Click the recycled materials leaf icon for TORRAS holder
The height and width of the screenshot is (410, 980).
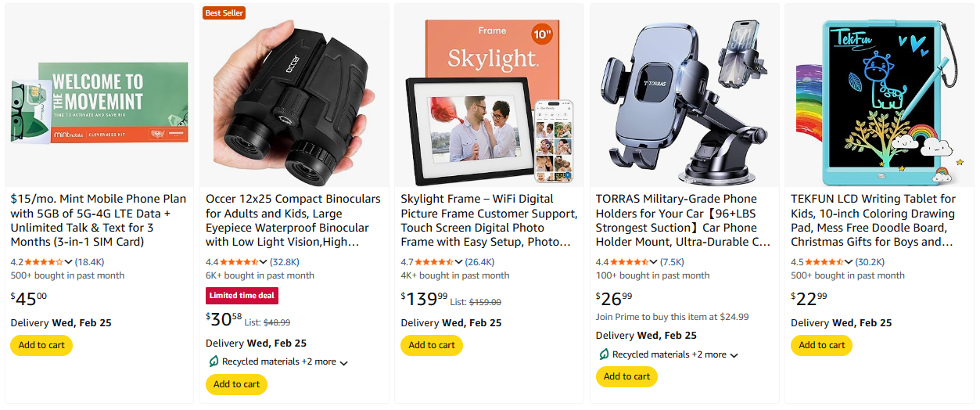(x=604, y=354)
